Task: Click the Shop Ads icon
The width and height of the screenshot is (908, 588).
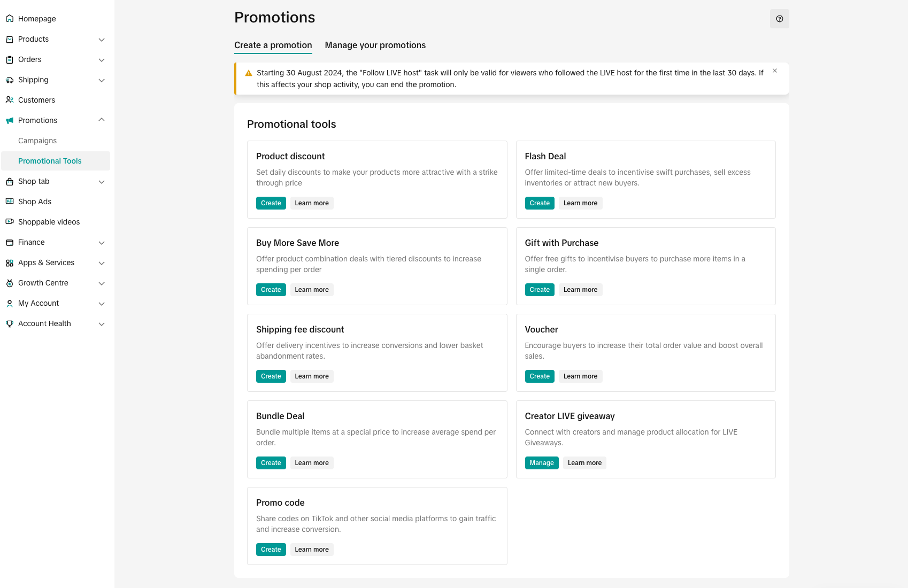Action: coord(10,202)
